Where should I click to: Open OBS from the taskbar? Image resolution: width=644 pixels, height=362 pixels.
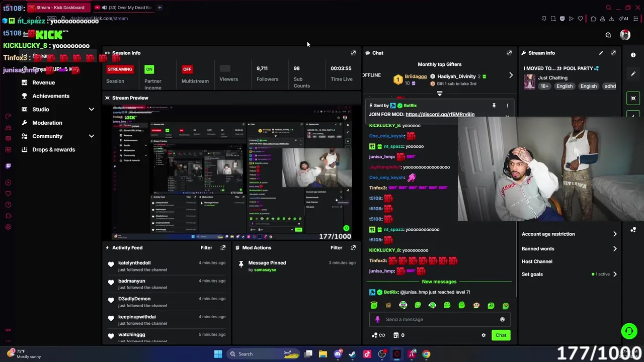tap(382, 354)
